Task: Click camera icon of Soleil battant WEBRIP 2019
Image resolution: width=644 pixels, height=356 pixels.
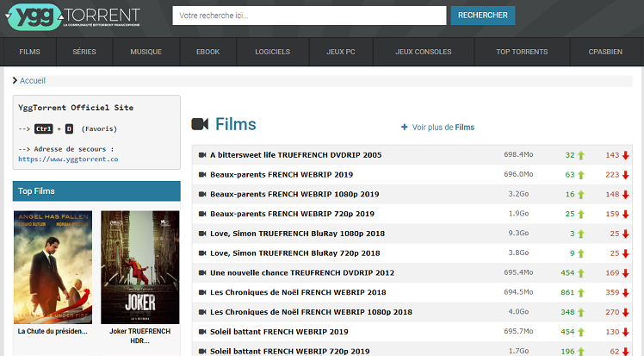Action: pos(202,332)
